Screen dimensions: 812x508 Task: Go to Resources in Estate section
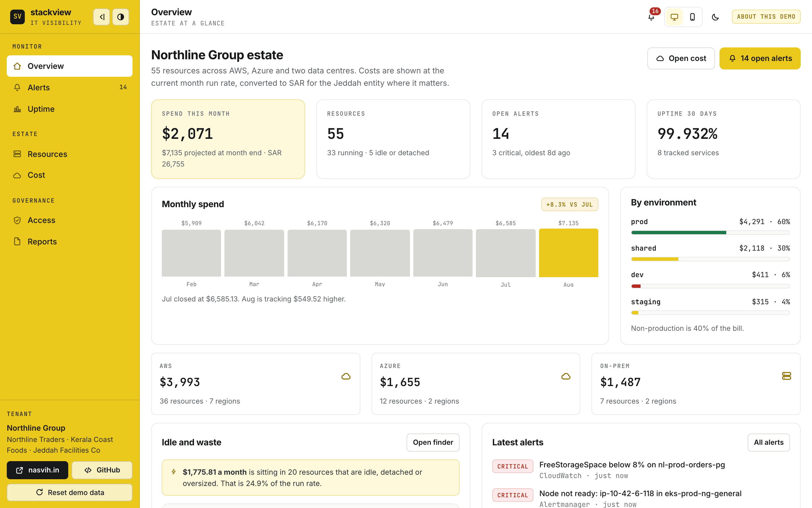tap(69, 154)
